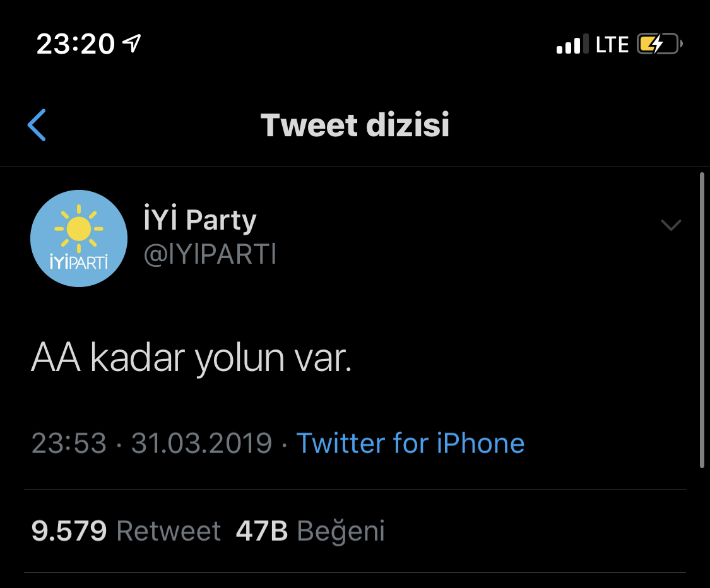Tap the location arrow status icon
Screen dimensions: 710x588
[131, 44]
